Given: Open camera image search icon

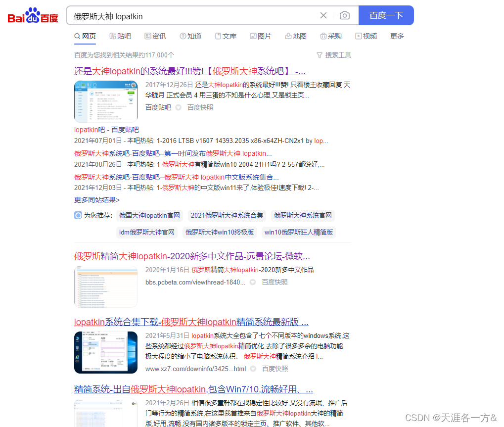Looking at the screenshot, I should coord(345,15).
